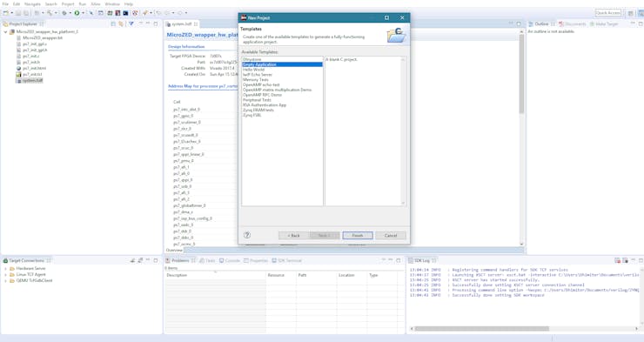Open the Help menu
644x342 pixels.
pyautogui.click(x=129, y=4)
